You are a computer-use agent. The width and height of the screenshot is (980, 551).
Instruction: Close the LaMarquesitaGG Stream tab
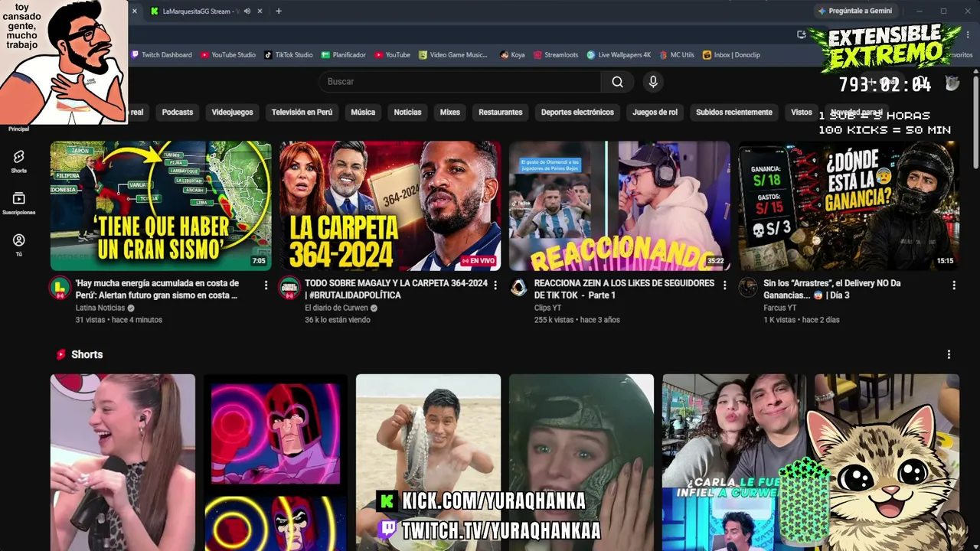pyautogui.click(x=260, y=11)
